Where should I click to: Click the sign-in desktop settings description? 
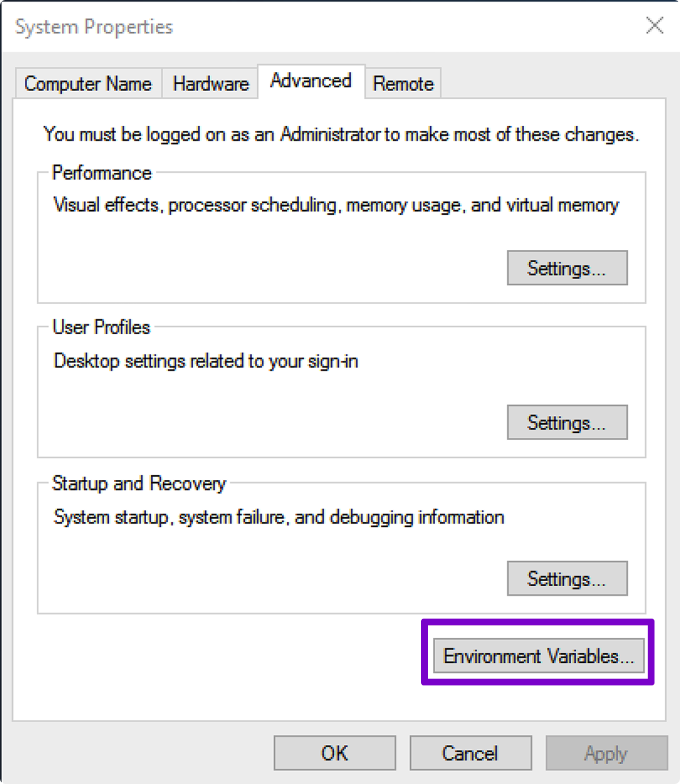tap(205, 361)
